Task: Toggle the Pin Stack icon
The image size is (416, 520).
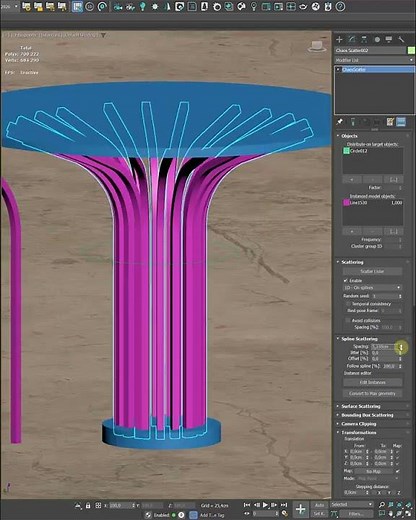Action: click(x=340, y=122)
